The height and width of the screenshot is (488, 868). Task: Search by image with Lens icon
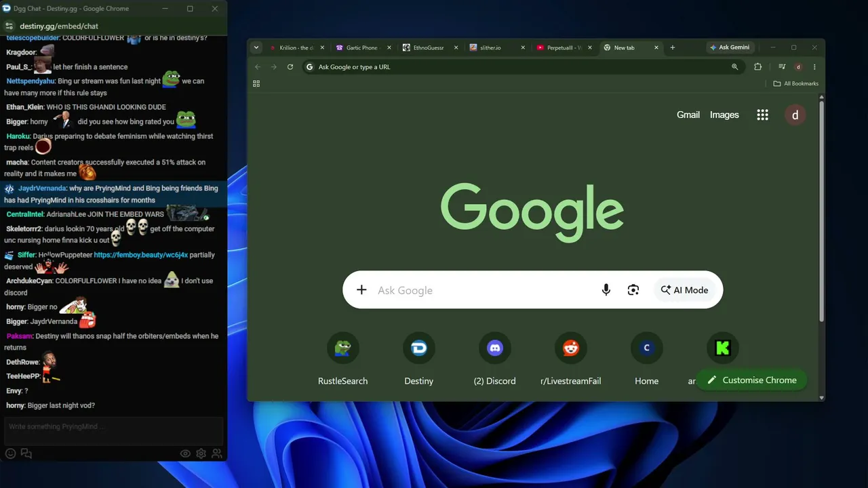click(633, 290)
